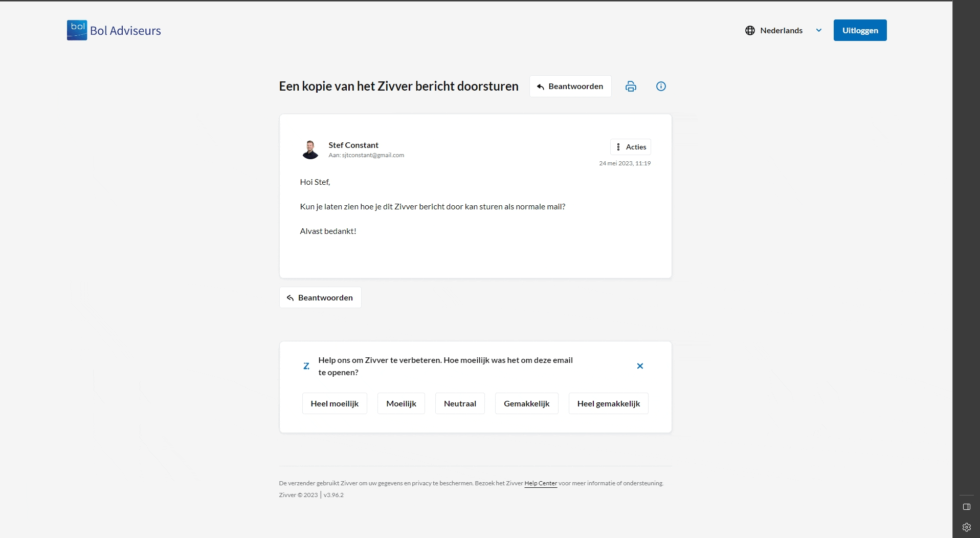Open the Zivver Help Center link
The width and height of the screenshot is (980, 538).
[541, 483]
